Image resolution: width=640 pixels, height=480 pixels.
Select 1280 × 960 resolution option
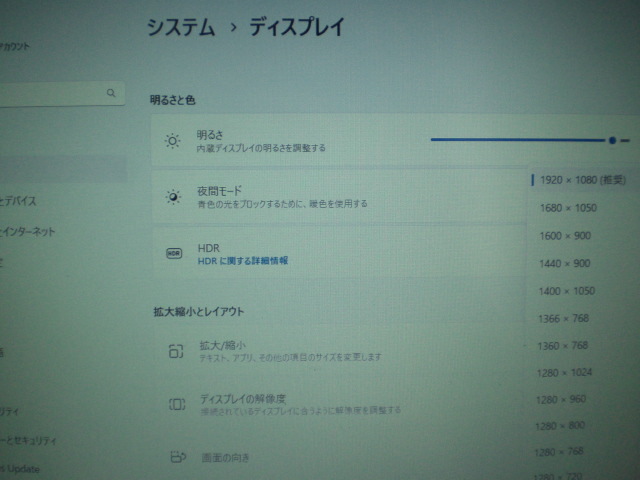[561, 400]
